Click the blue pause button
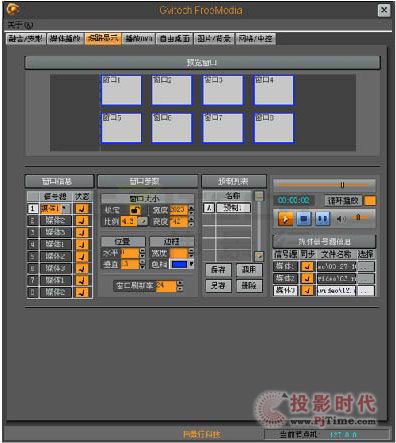 tap(322, 219)
